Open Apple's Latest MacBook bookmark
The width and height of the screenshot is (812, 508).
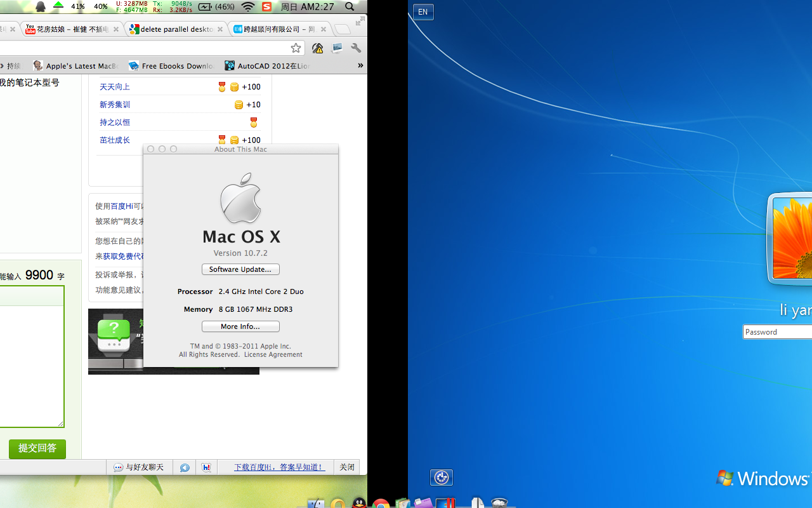[75, 65]
